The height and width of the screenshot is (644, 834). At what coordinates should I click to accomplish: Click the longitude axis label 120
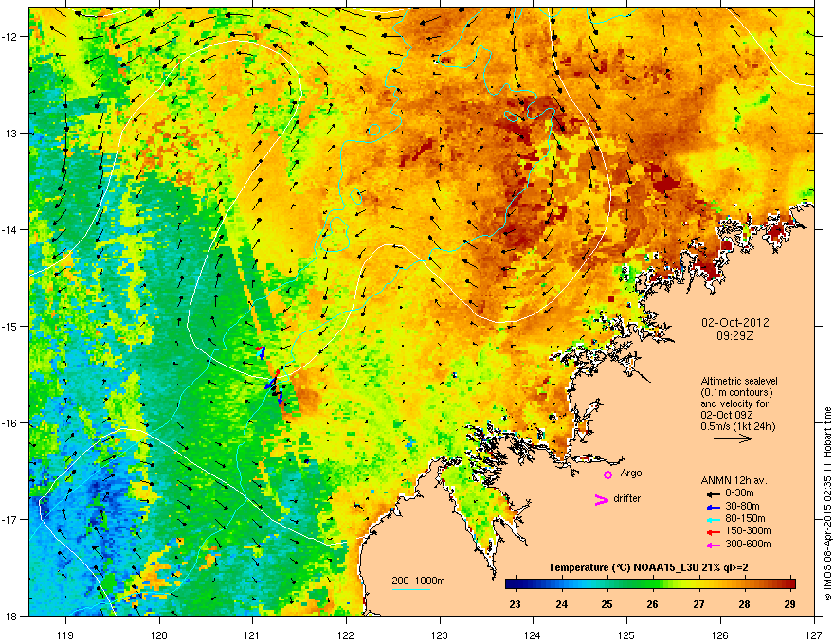coord(159,635)
